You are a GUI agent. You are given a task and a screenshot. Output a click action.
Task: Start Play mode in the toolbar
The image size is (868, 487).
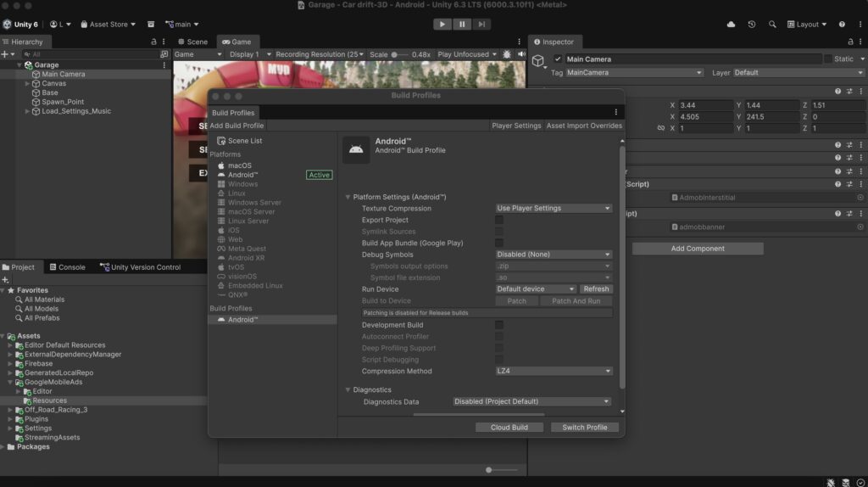click(442, 25)
